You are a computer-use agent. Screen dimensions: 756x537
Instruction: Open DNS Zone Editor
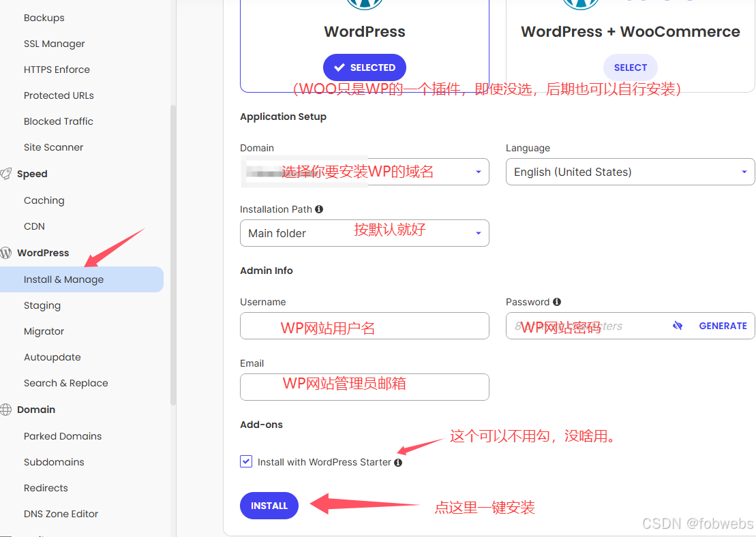pos(61,515)
